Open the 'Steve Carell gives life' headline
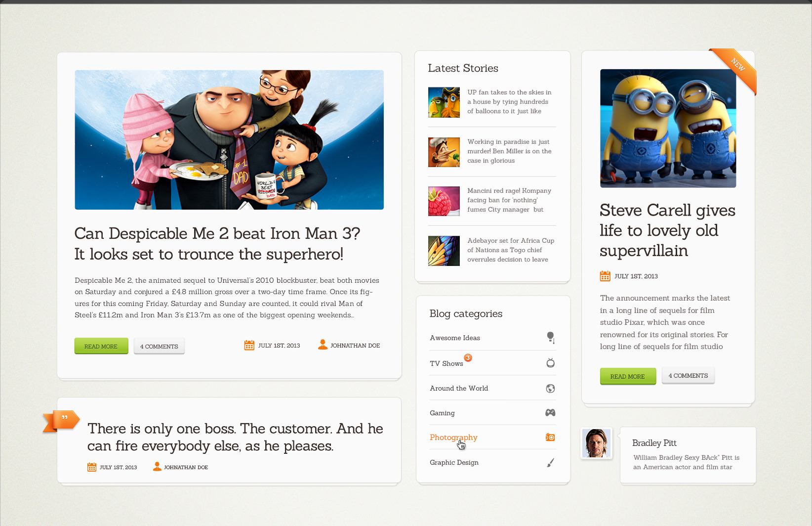812x526 pixels. point(667,230)
